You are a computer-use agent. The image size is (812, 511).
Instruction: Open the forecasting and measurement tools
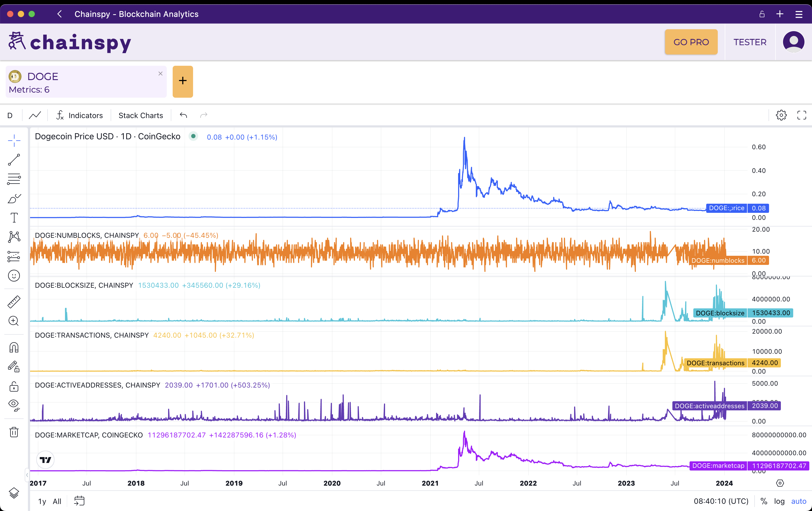click(14, 257)
